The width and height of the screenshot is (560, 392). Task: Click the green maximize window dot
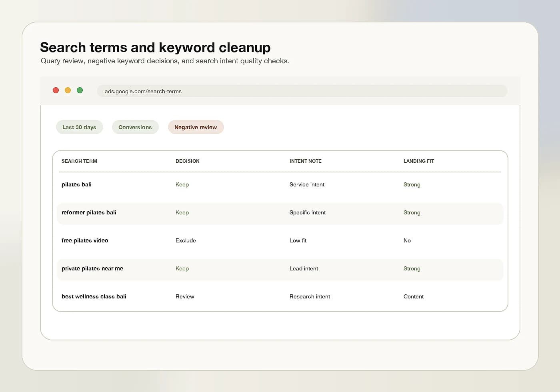point(80,90)
